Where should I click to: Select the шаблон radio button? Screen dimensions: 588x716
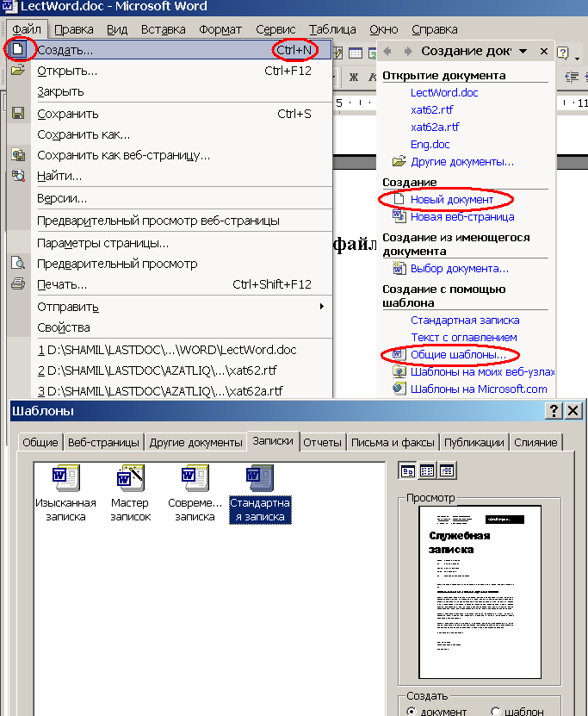pos(495,712)
